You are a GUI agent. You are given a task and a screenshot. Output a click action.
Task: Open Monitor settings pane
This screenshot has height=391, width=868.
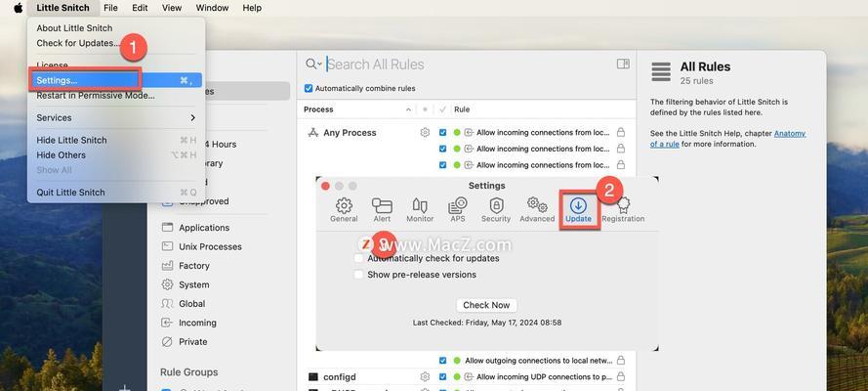[x=420, y=210]
